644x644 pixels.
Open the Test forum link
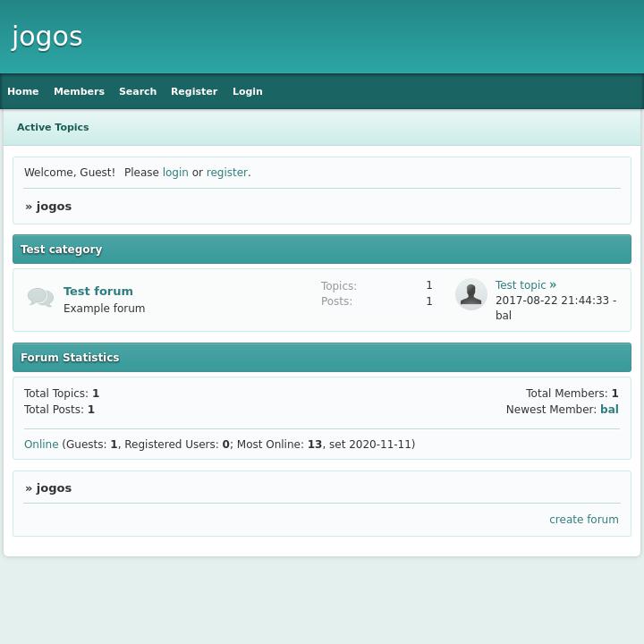coord(98,291)
